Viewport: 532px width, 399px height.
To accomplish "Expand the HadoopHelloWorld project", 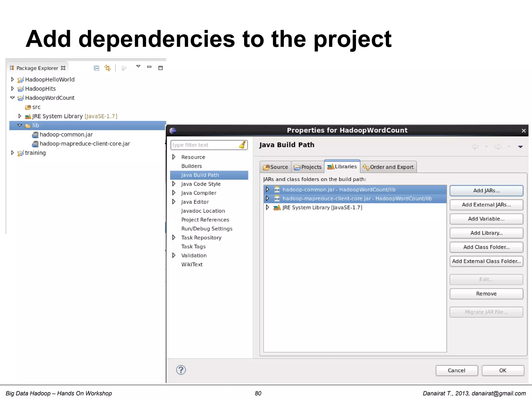I will 12,79.
